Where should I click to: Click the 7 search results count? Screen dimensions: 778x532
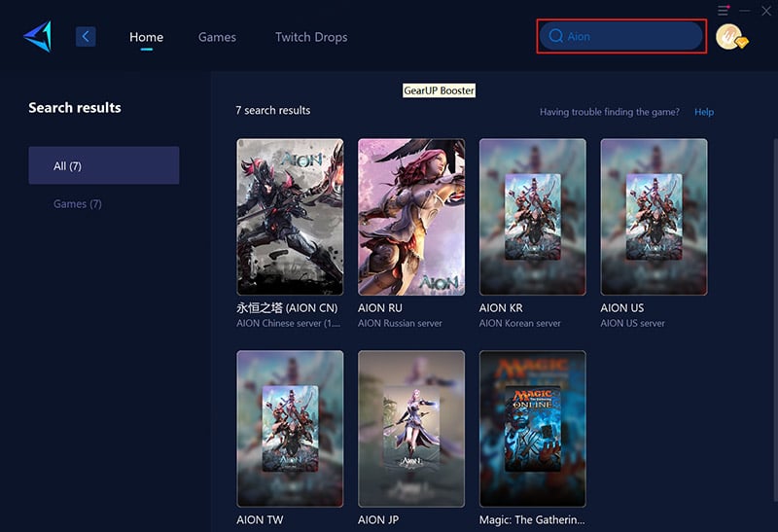(x=273, y=111)
